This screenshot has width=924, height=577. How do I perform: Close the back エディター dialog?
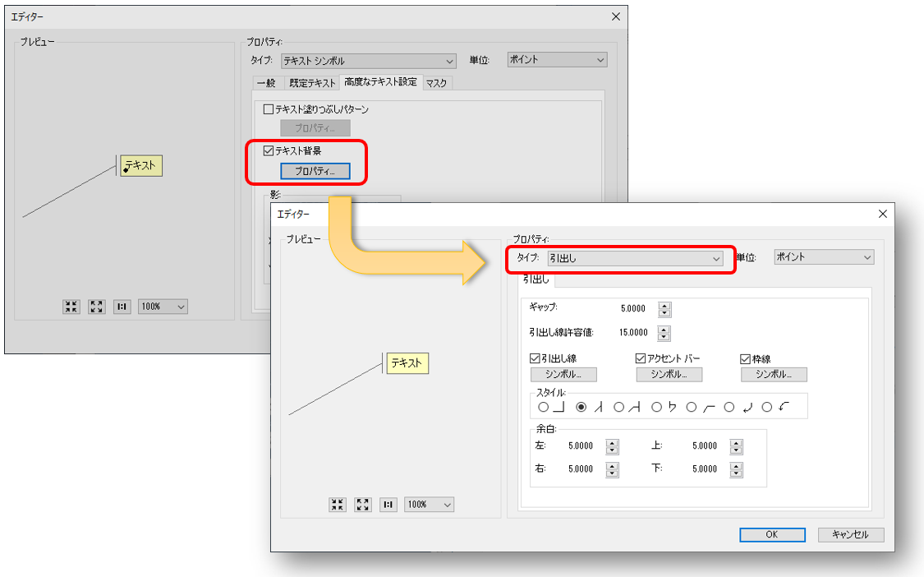tap(616, 16)
